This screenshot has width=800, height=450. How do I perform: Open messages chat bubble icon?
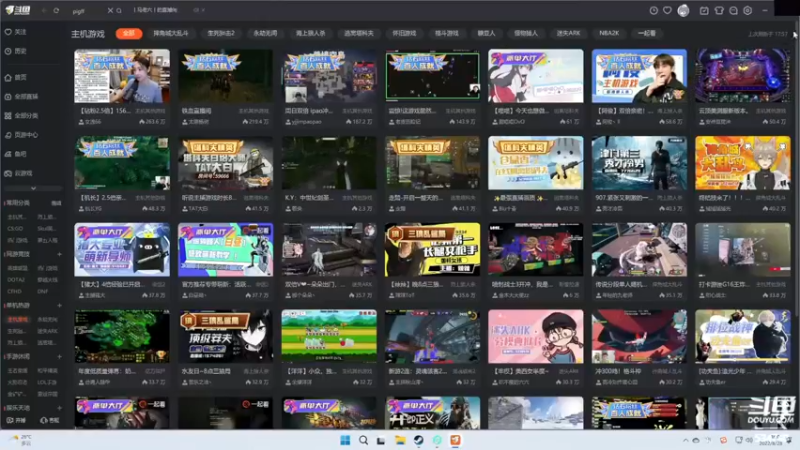733,10
